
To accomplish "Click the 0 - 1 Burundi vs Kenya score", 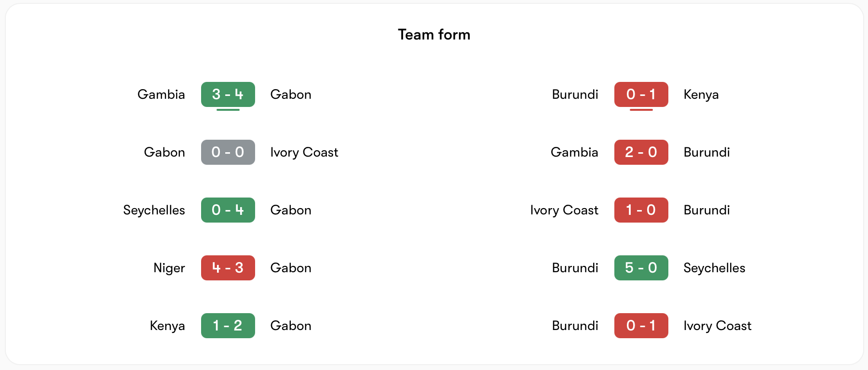I will pyautogui.click(x=641, y=94).
